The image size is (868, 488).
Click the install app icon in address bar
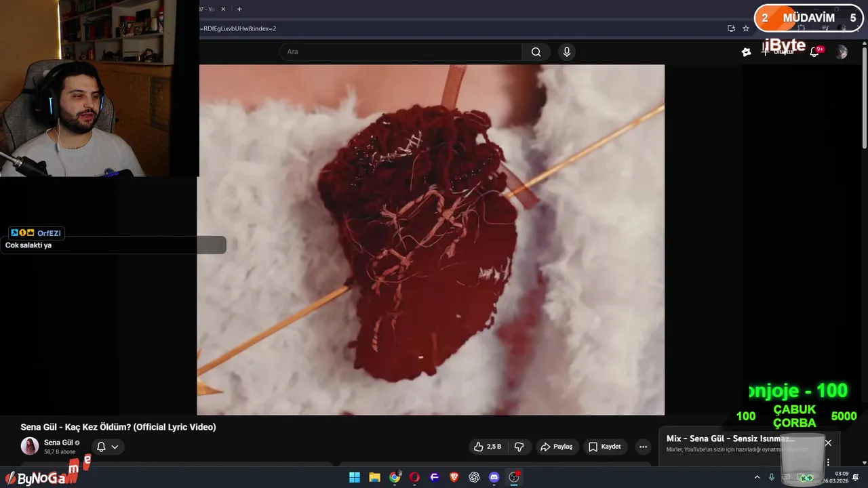(731, 28)
